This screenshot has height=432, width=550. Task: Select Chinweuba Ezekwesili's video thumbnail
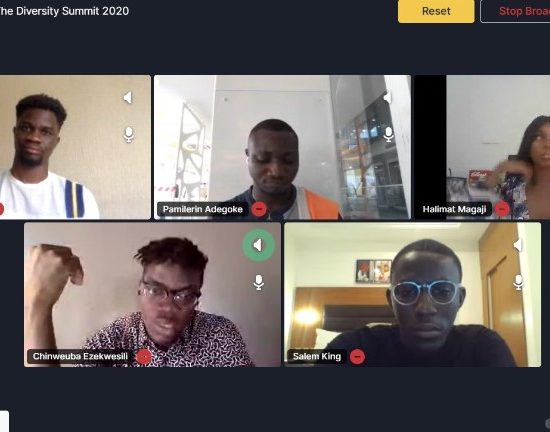click(x=152, y=295)
